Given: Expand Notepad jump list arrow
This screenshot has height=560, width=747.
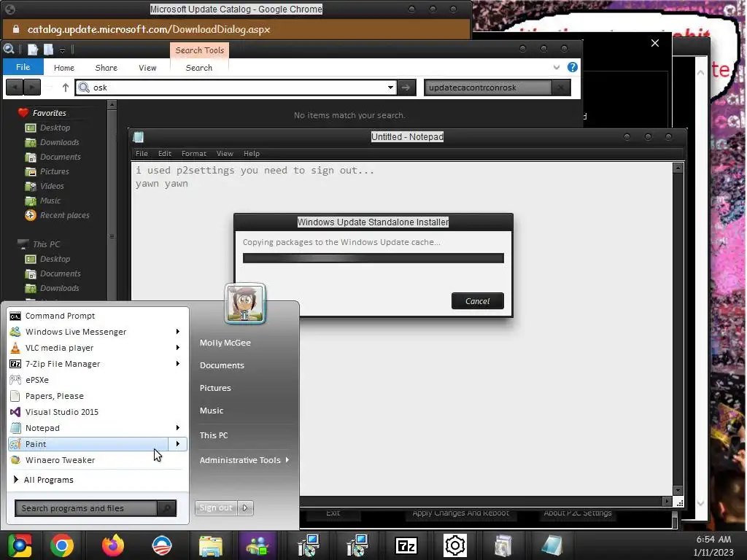Looking at the screenshot, I should point(178,427).
